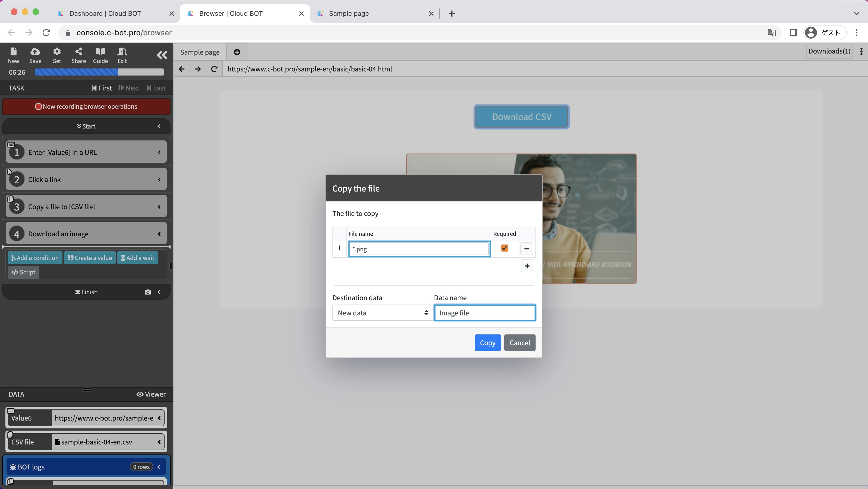Open the Destination data dropdown
The width and height of the screenshot is (868, 489).
[382, 313]
